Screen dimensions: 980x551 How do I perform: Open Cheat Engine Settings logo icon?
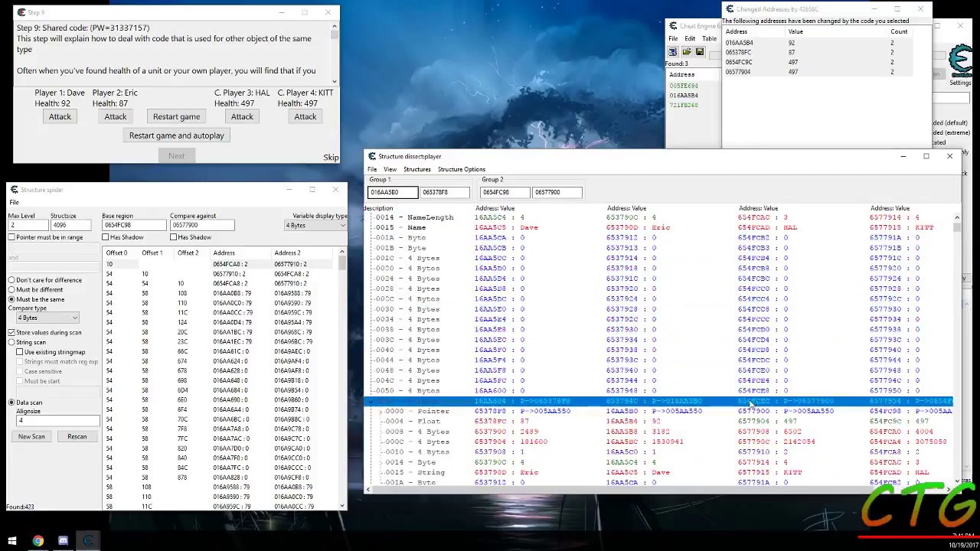click(x=961, y=61)
